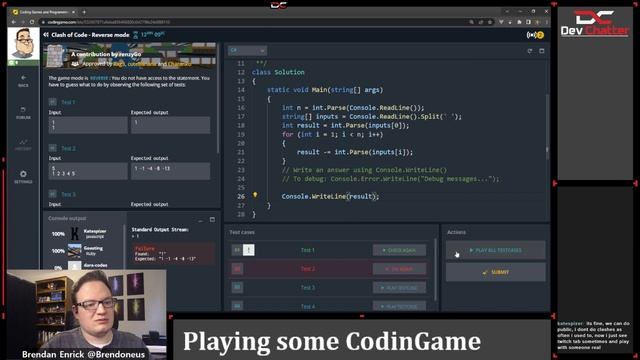Image resolution: width=640 pixels, height=360 pixels.
Task: Open contributor name link in the banner
Action: point(129,54)
